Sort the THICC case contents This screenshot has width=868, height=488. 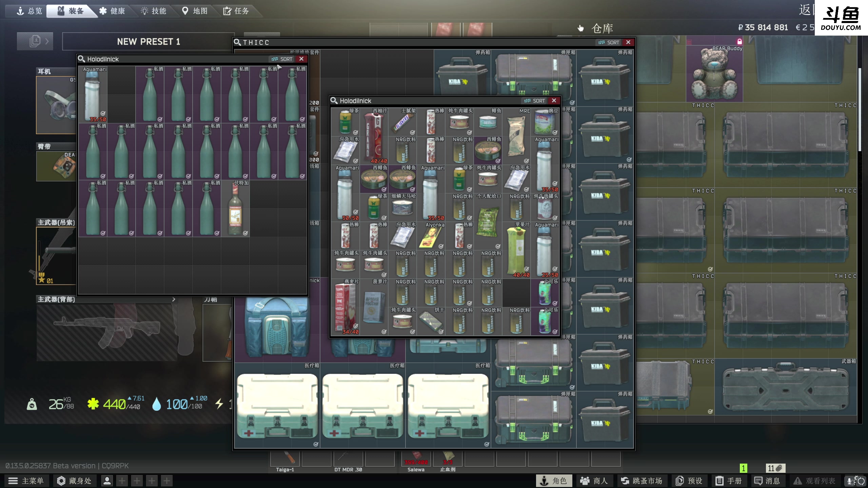(609, 42)
